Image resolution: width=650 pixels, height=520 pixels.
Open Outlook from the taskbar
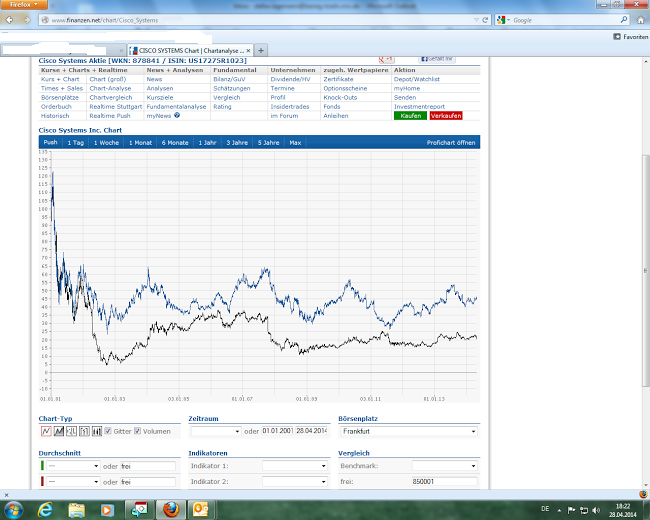tap(202, 508)
